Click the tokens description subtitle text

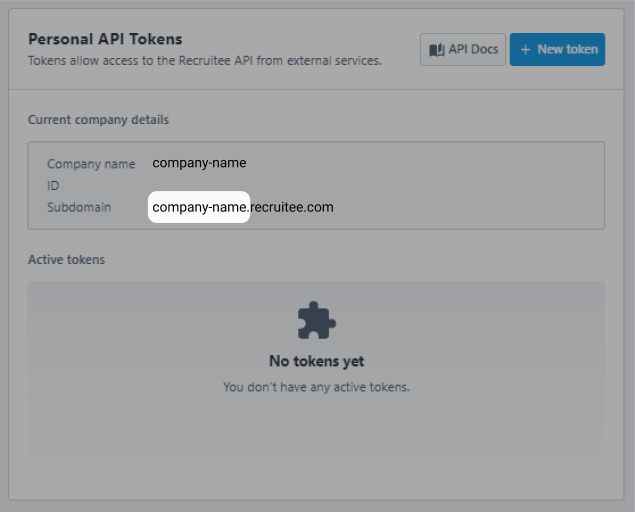coord(205,61)
